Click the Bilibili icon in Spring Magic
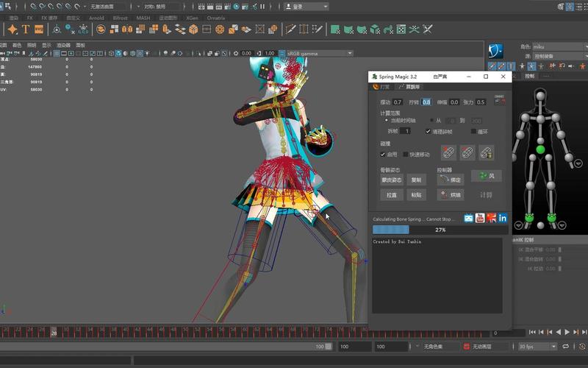588x368 pixels. [469, 218]
